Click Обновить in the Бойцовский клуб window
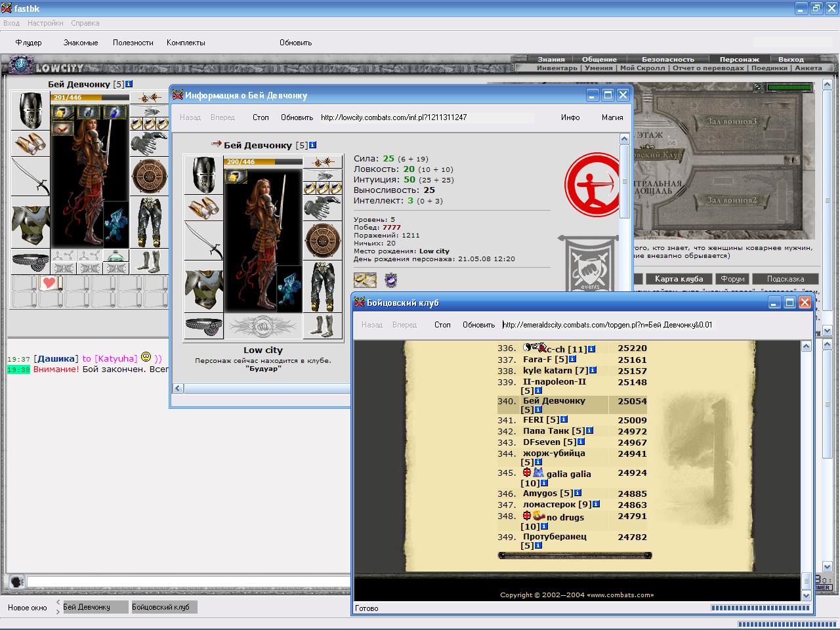Screen dimensions: 840x630 point(478,325)
